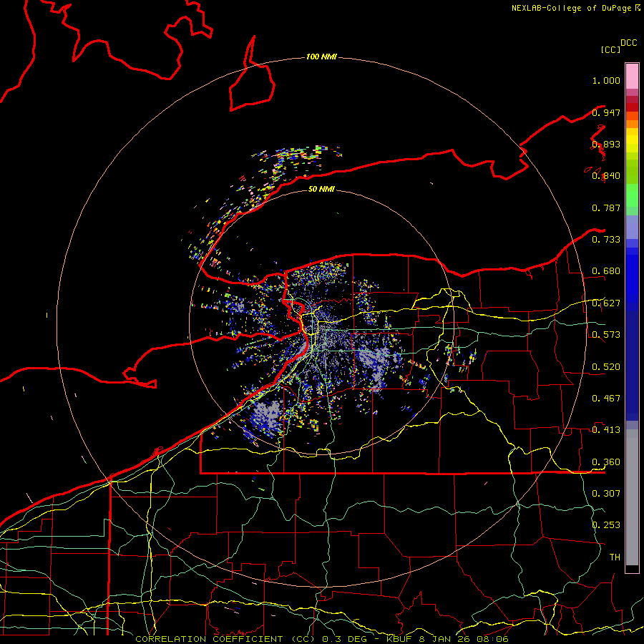Image resolution: width=644 pixels, height=644 pixels.
Task: Select orange segment of CC color bar
Action: (632, 124)
